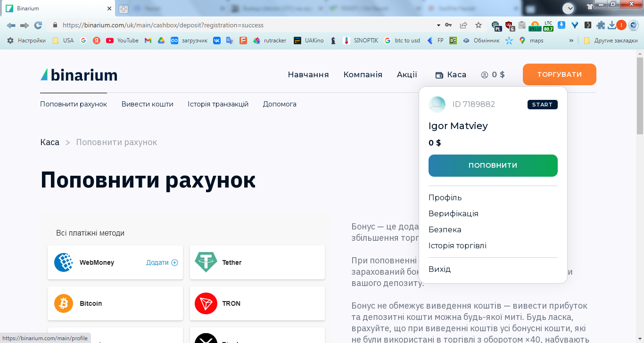
Task: Choose the Bitcoin payment method
Action: [x=115, y=303]
